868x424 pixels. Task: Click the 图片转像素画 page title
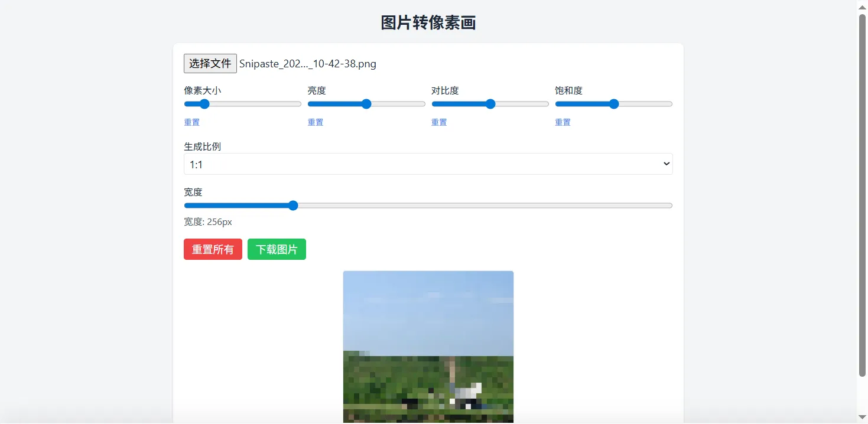click(428, 22)
